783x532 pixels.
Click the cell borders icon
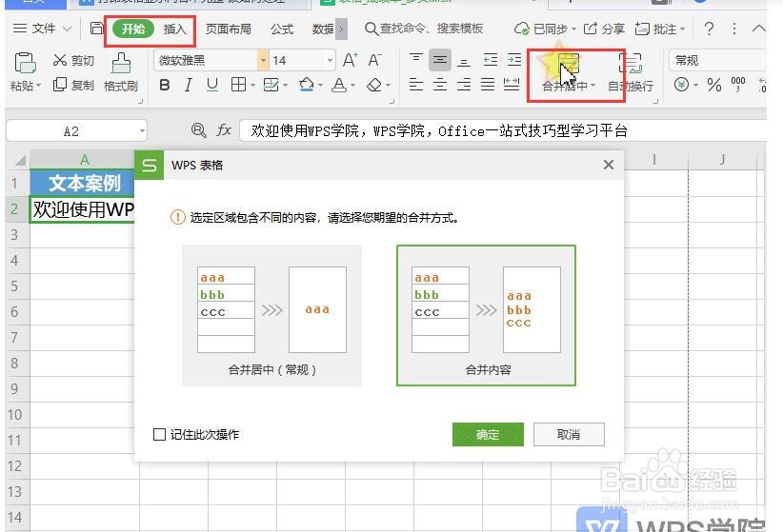pos(238,85)
